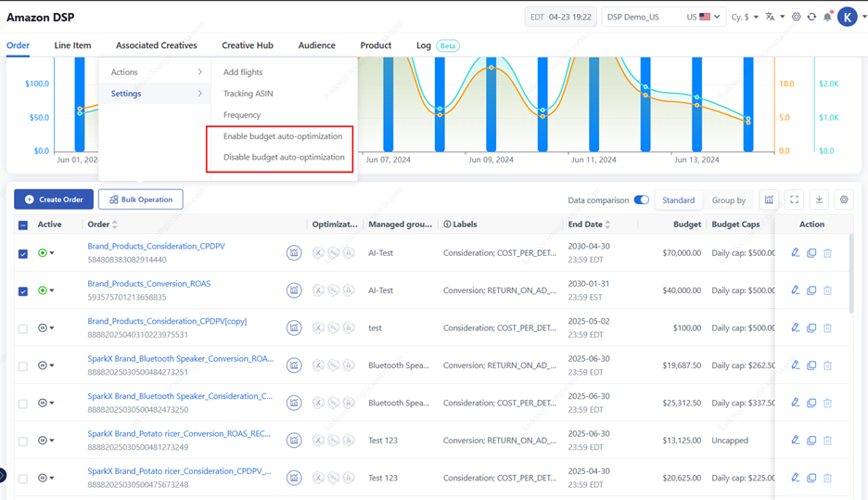This screenshot has height=500, width=868.
Task: Click the notification bell icon
Action: click(x=827, y=17)
